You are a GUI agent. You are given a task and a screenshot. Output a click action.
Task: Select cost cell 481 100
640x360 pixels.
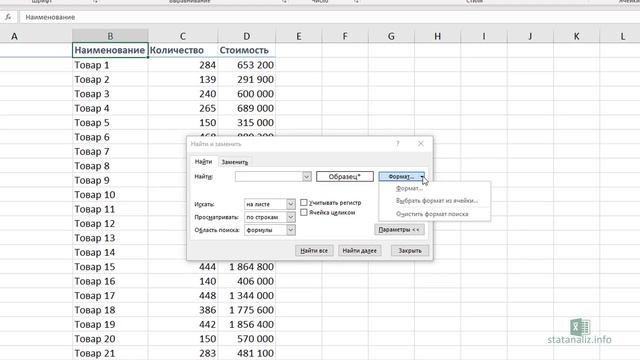(247, 353)
